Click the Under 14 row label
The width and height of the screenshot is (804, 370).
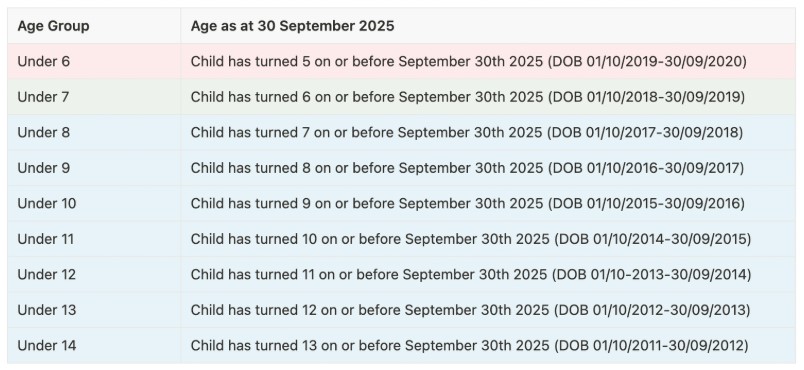47,345
